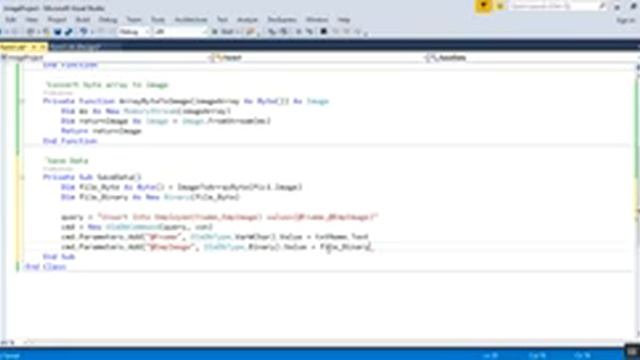Screen dimensions: 640x360
Task: Open the solution platform dropdown
Action: [x=180, y=32]
